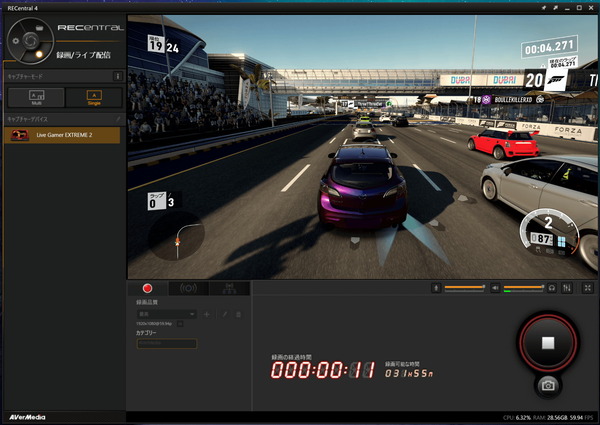Take a snapshot with camera button
600x425 pixels.
[x=548, y=385]
